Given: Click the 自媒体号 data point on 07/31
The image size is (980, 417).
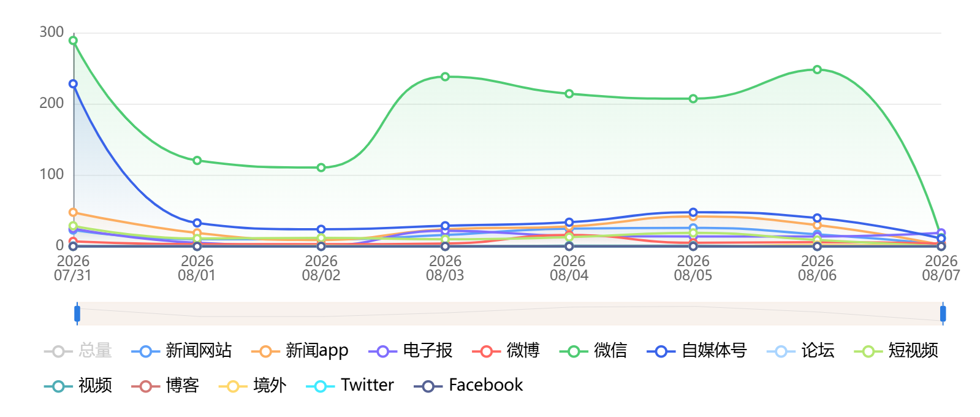Looking at the screenshot, I should click(x=74, y=84).
